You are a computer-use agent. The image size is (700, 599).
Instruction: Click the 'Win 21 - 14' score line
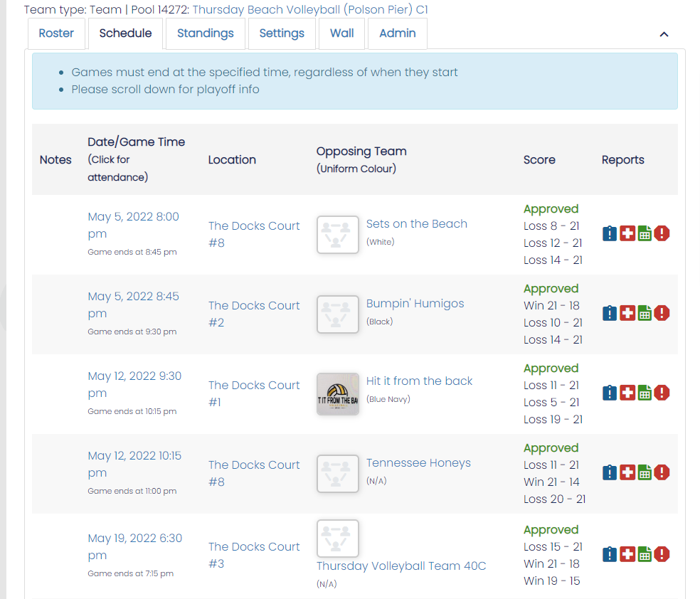tap(551, 482)
